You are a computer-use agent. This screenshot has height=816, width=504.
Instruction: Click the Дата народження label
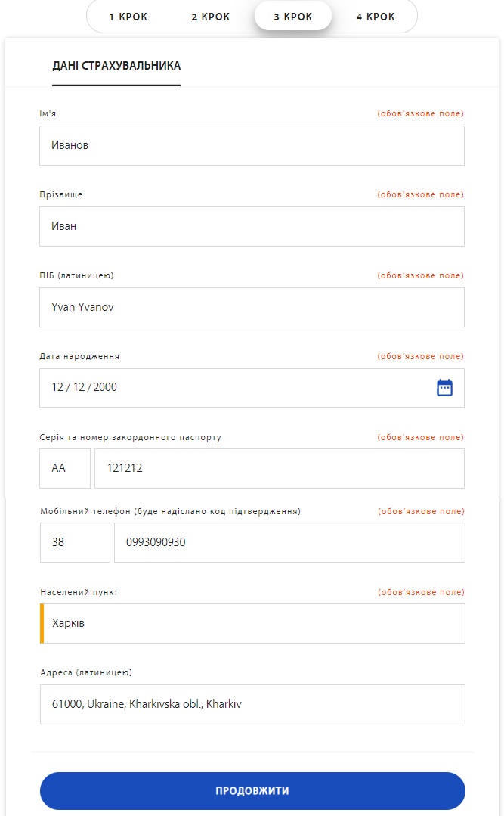tap(79, 356)
